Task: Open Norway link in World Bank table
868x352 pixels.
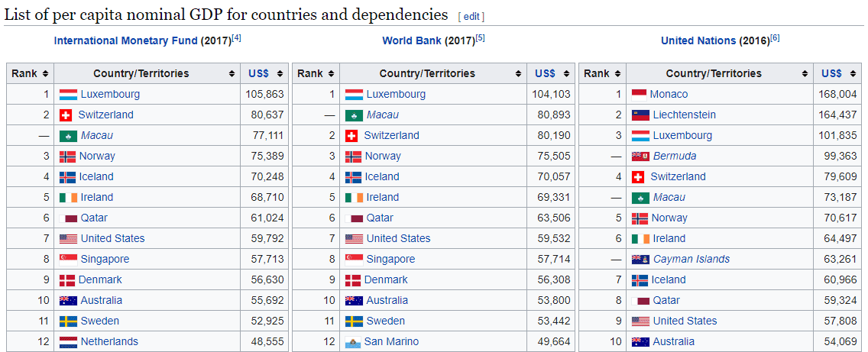Action: point(383,157)
